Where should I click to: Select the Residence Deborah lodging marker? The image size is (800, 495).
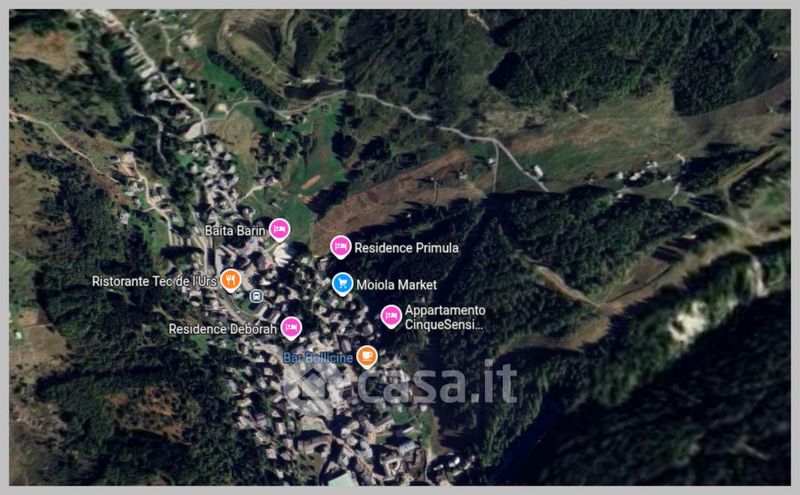coord(291,328)
